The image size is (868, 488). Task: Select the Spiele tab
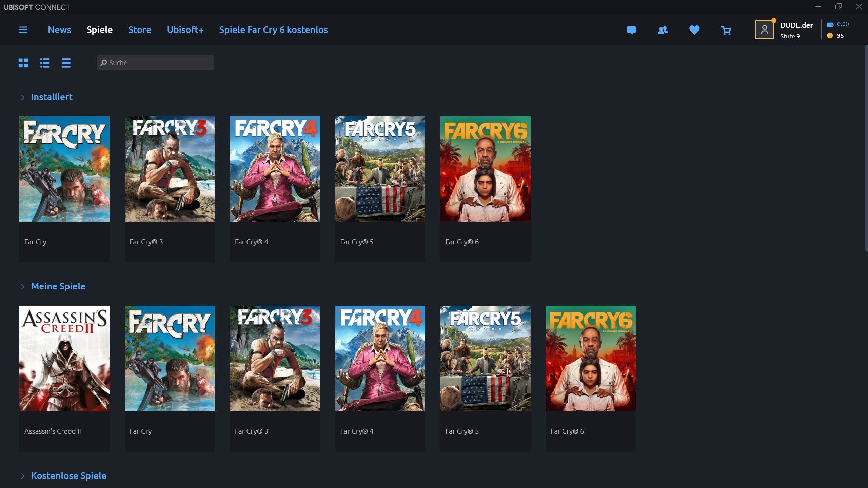coord(99,30)
